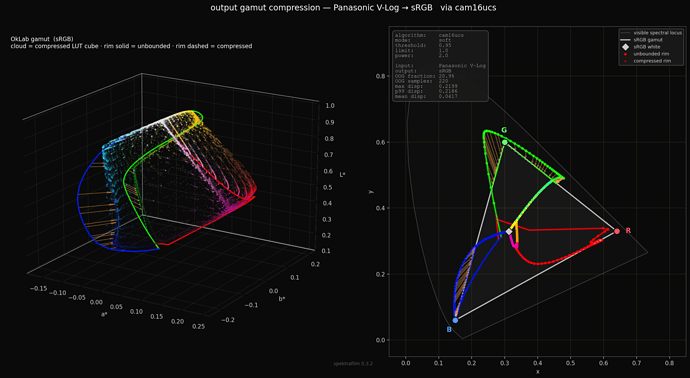
Task: Select the 'sRGB gamut' legend entry
Action: point(642,40)
